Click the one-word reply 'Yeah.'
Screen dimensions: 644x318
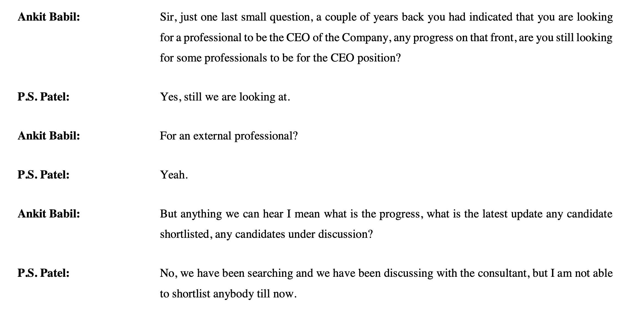point(174,175)
